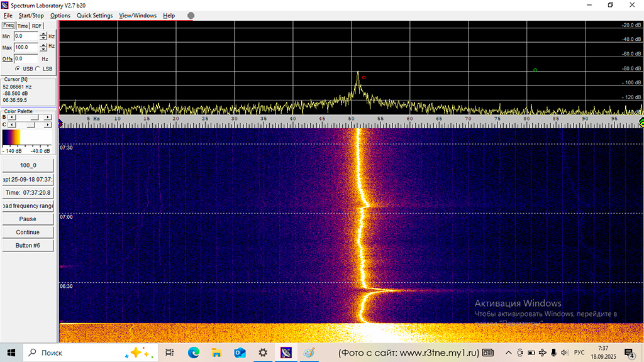Show hidden system tray icons
The width and height of the screenshot is (644, 362).
point(509,353)
